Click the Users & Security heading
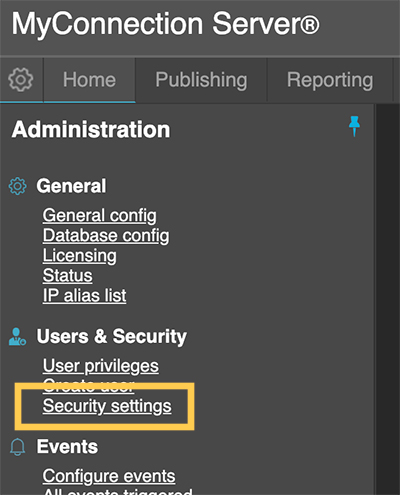Image resolution: width=400 pixels, height=495 pixels. pyautogui.click(x=112, y=336)
